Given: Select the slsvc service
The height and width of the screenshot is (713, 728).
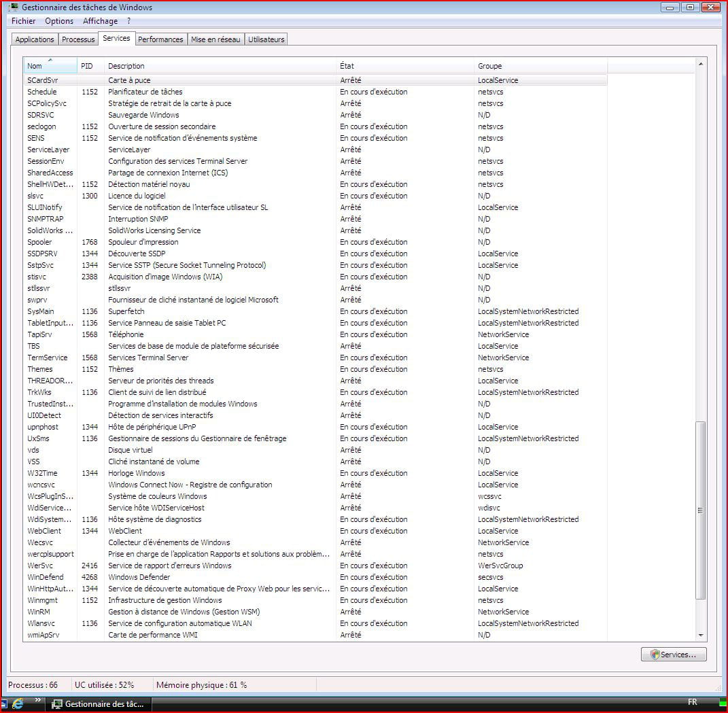Looking at the screenshot, I should [x=315, y=196].
